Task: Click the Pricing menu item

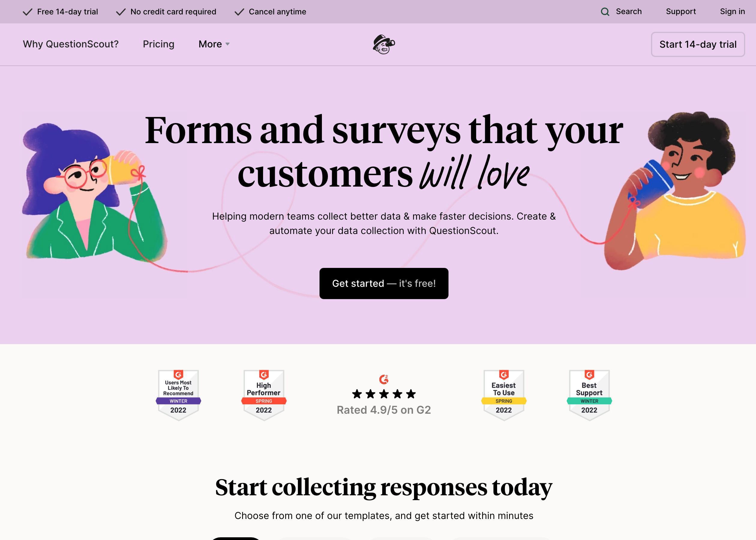Action: [x=158, y=44]
